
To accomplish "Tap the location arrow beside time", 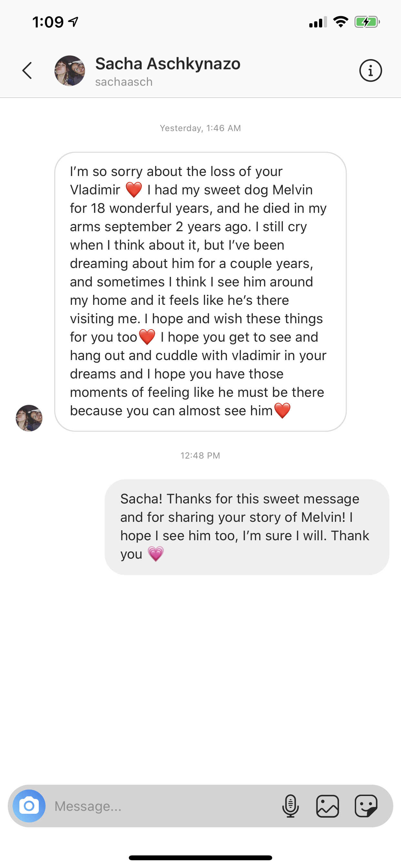I will (74, 22).
